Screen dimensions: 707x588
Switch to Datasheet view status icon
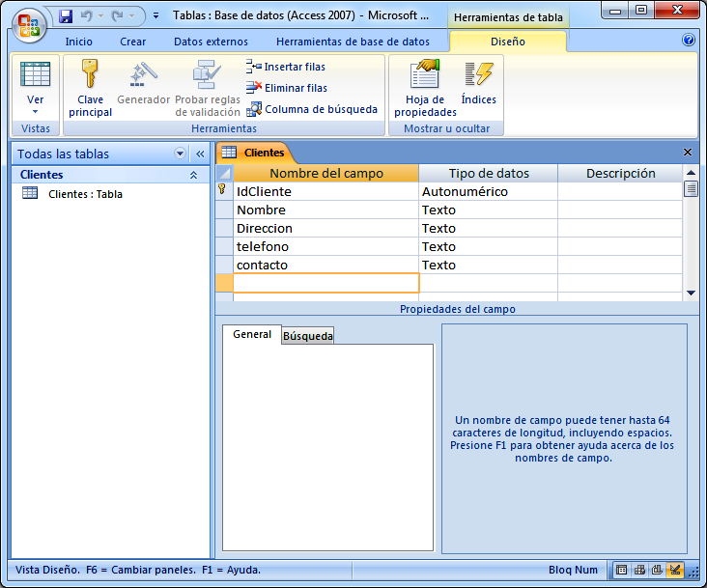pos(621,570)
